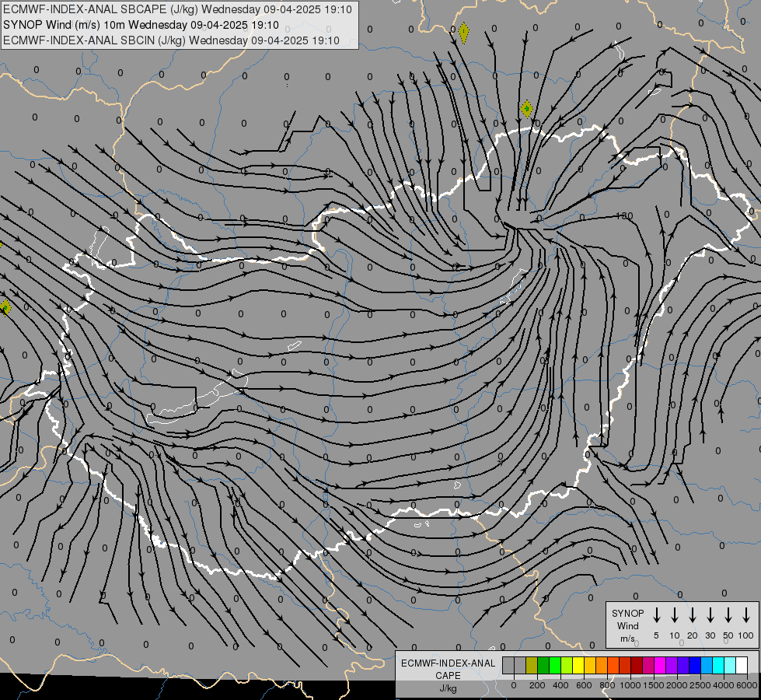Viewport: 761px width, 700px height.
Task: Click the SBCIN title line in header
Action: (x=171, y=40)
